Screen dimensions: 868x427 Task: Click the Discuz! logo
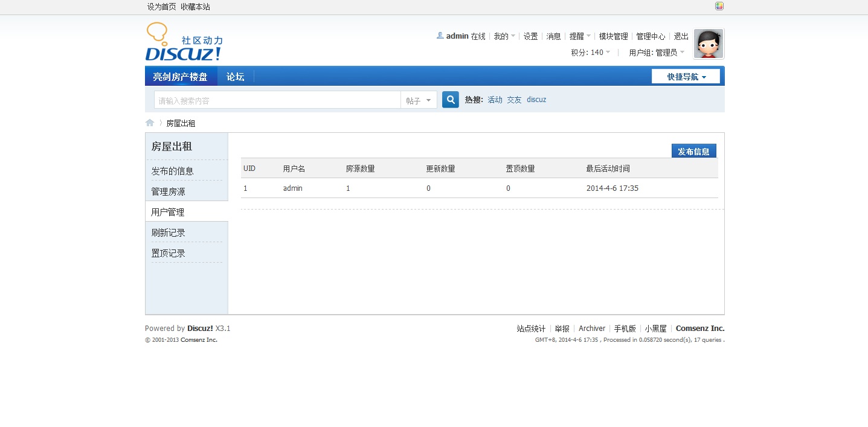(x=184, y=42)
